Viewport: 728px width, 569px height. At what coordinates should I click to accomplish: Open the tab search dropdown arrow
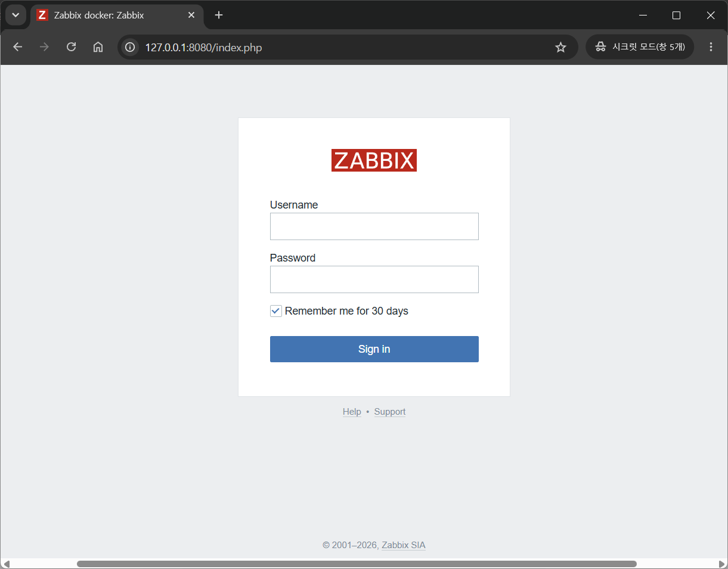[16, 15]
